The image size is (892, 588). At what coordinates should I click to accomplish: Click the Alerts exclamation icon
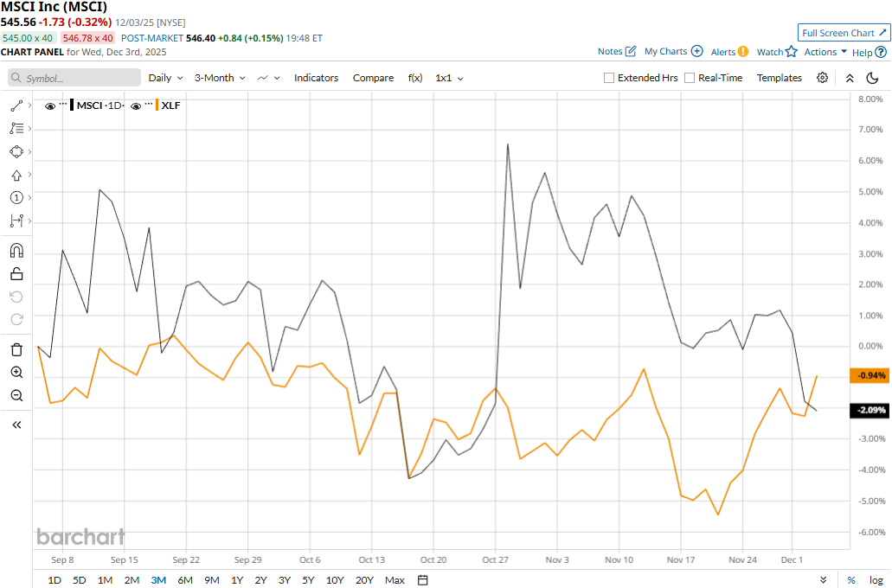(x=743, y=52)
